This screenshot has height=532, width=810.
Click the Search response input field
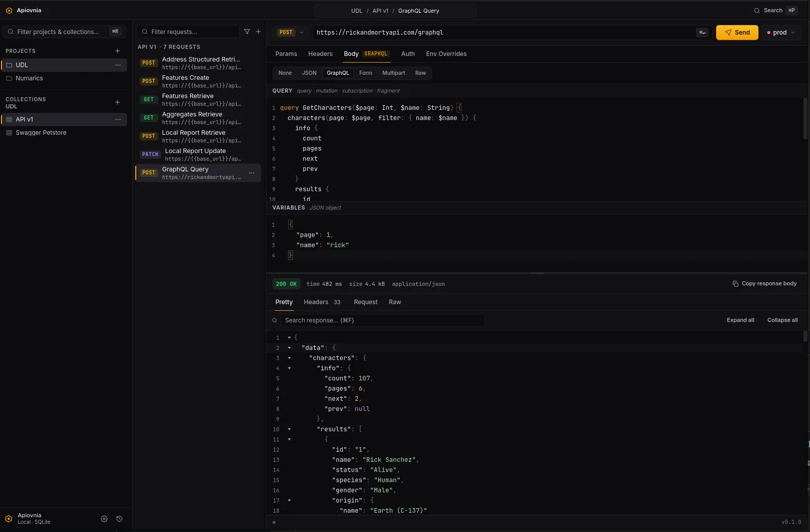(x=382, y=320)
